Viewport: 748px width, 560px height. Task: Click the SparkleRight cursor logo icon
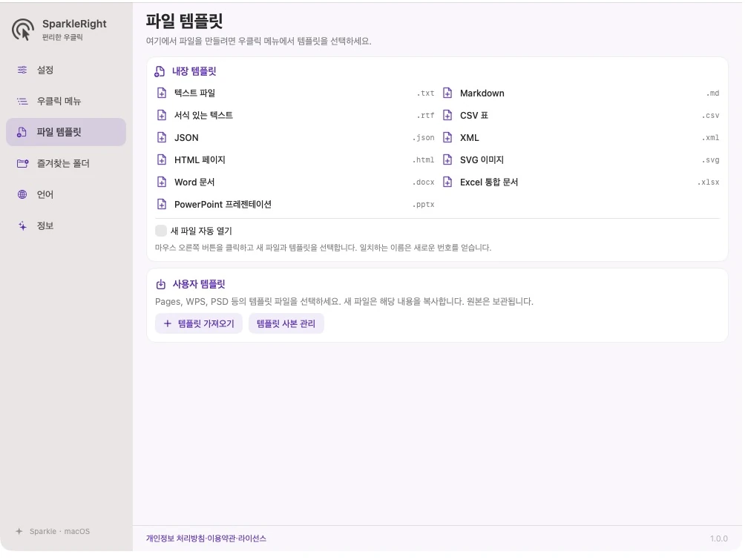point(23,30)
